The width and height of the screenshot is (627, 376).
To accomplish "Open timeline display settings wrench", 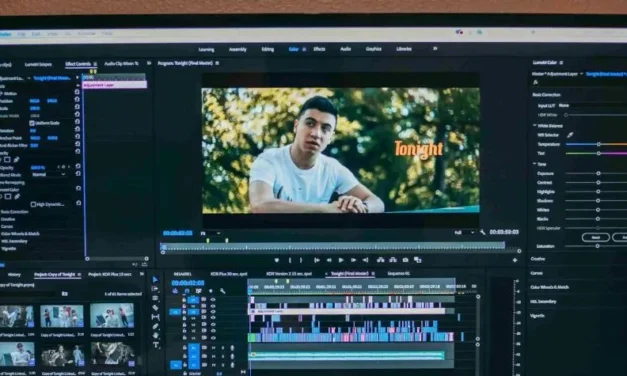I will (x=222, y=291).
